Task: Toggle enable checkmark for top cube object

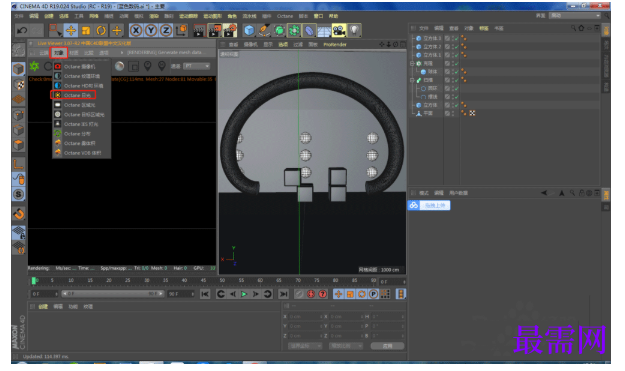Action: coord(456,38)
